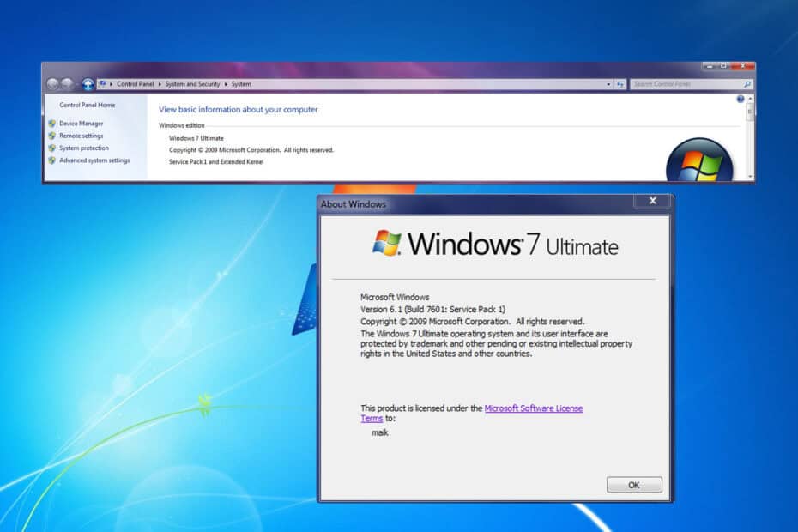Select Control Panel in the breadcrumb path

click(137, 84)
